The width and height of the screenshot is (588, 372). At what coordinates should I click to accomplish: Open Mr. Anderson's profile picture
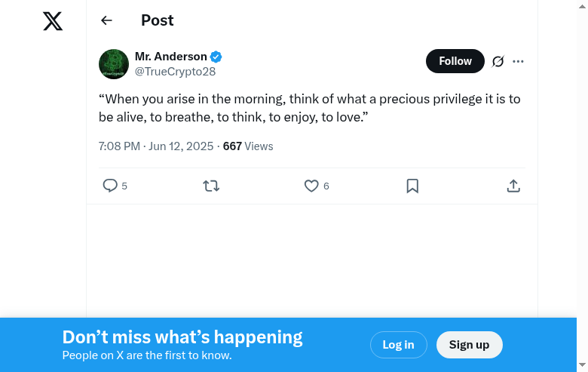coord(114,64)
